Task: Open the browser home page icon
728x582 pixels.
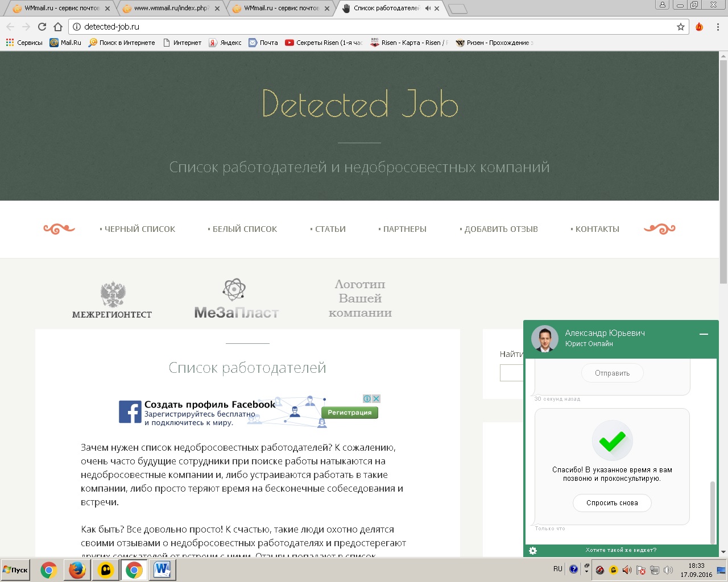Action: coord(58,27)
